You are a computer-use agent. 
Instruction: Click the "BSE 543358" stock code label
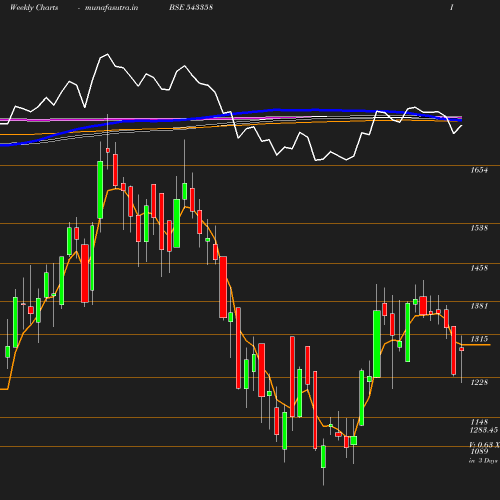tap(191, 7)
